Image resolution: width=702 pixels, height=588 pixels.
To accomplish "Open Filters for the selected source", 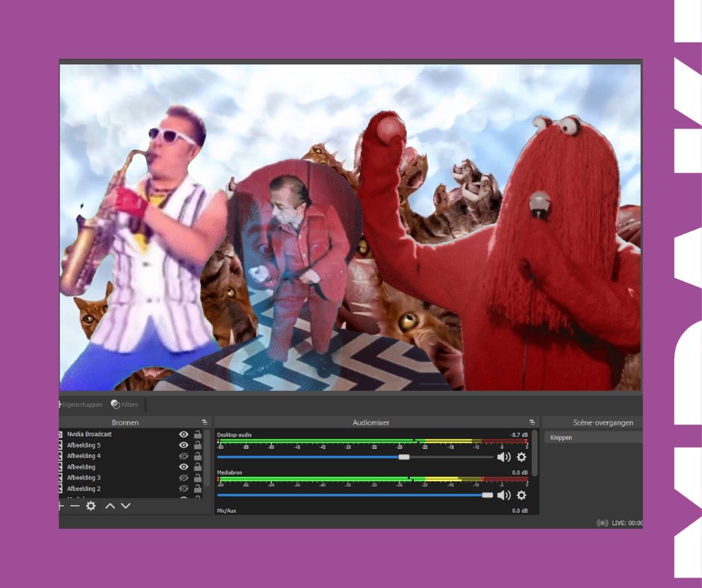I will pyautogui.click(x=124, y=404).
